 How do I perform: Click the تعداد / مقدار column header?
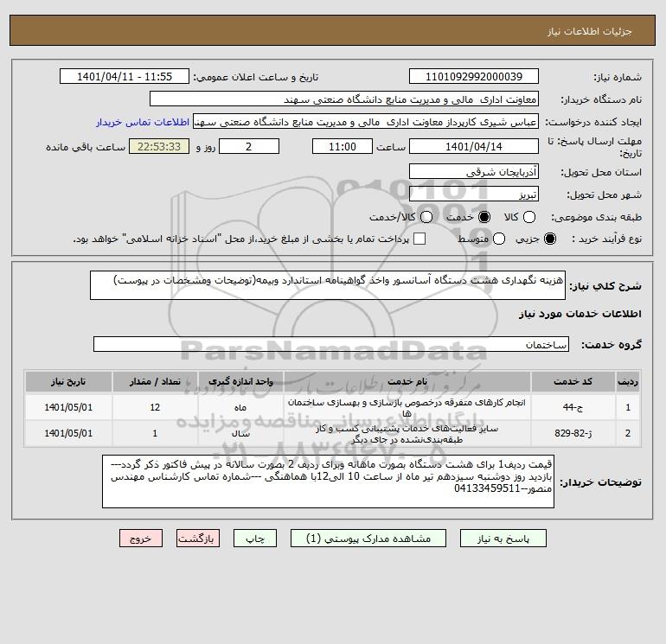(x=155, y=381)
